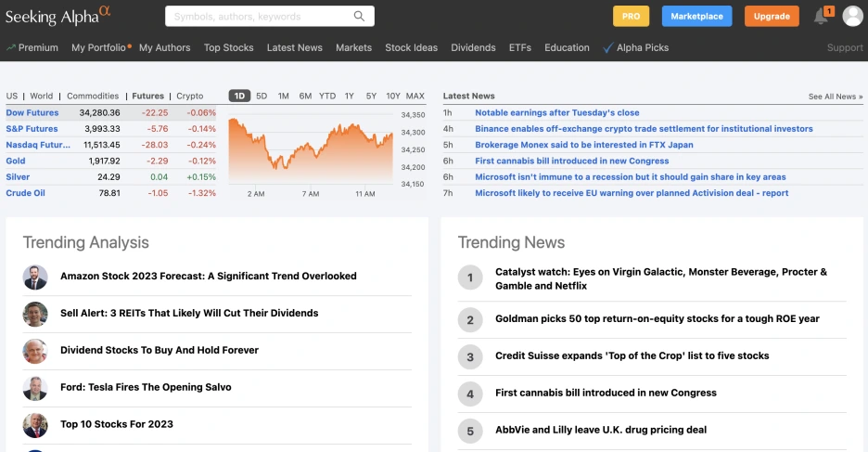Open Goldman picks 50 top ROE stocks
This screenshot has width=868, height=452.
657,318
